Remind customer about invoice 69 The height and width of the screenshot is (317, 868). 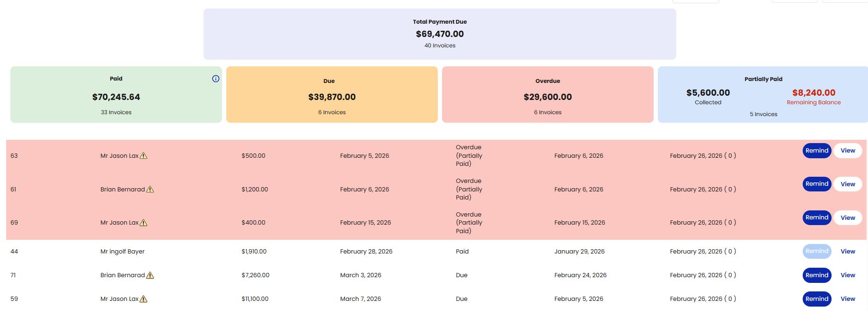point(816,217)
